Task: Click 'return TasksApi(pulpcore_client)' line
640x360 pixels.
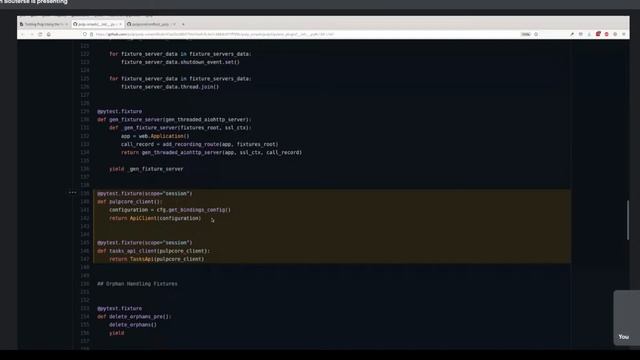Action: pyautogui.click(x=156, y=259)
